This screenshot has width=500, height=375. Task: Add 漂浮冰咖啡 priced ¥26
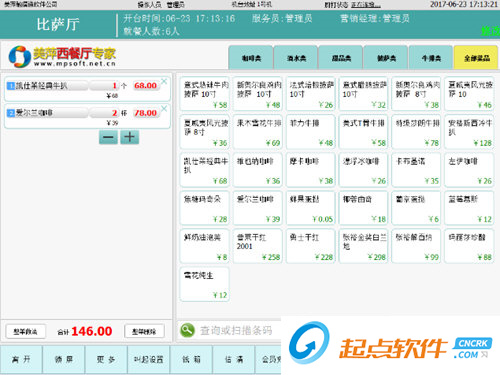click(x=363, y=170)
